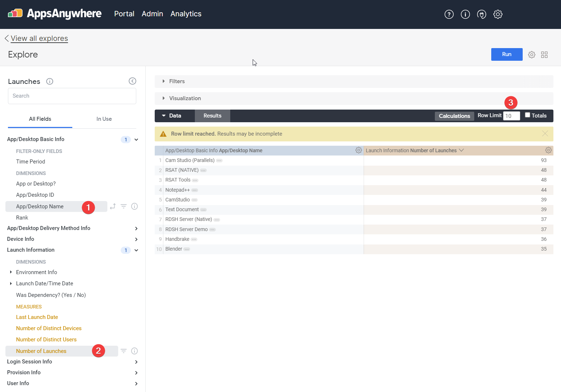The image size is (561, 392).
Task: Open the Analytics menu item
Action: click(x=186, y=14)
